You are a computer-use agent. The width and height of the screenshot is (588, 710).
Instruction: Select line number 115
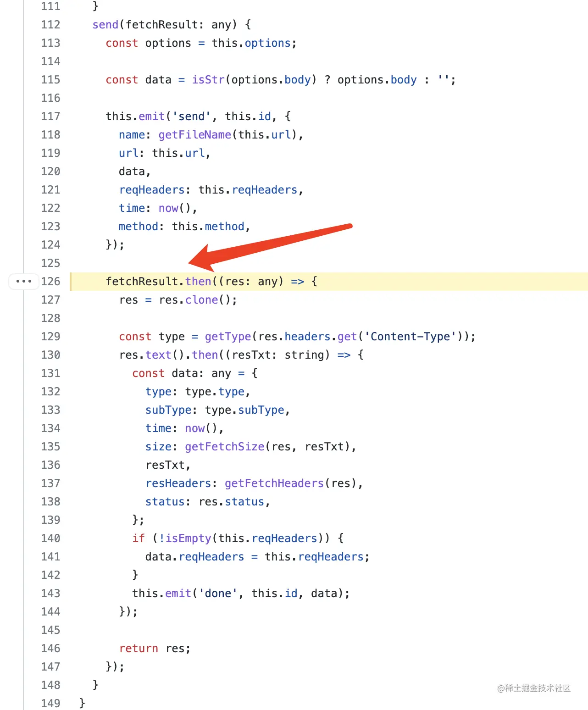click(x=50, y=79)
